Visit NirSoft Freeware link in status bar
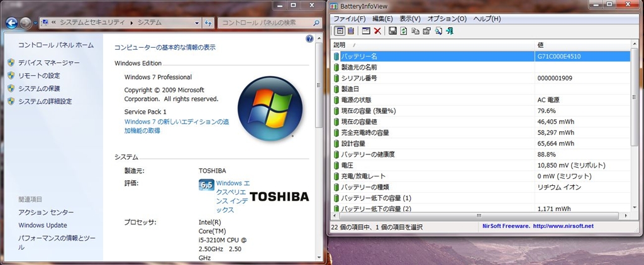This screenshot has width=644, height=265. click(538, 226)
